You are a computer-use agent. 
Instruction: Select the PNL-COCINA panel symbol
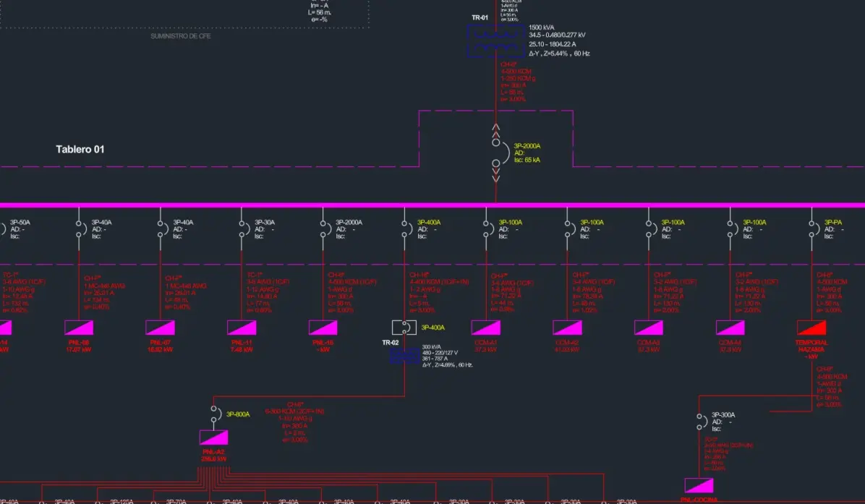pyautogui.click(x=699, y=485)
